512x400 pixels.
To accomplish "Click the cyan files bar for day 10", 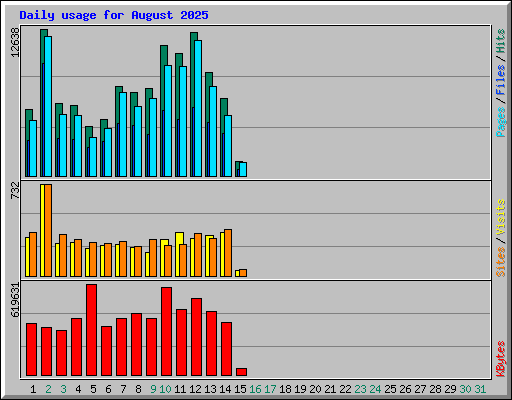I will click(x=168, y=121).
